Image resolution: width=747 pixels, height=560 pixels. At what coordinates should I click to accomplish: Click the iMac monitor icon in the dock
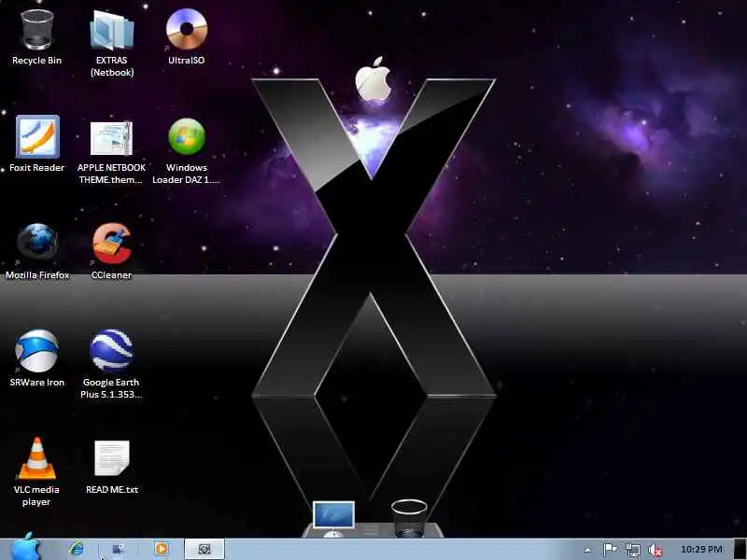[333, 518]
